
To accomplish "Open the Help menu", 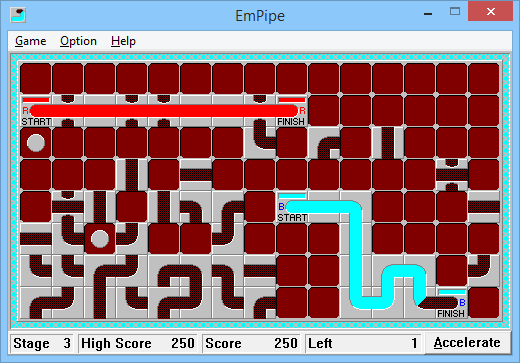I will click(x=123, y=41).
